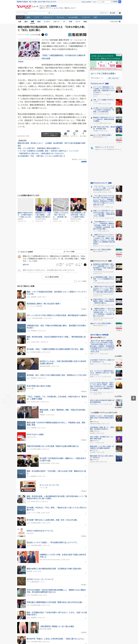The width and height of the screenshot is (138, 644).
Task: Open the photo caption link 大韓民国臨時政府
Action: tap(63, 57)
